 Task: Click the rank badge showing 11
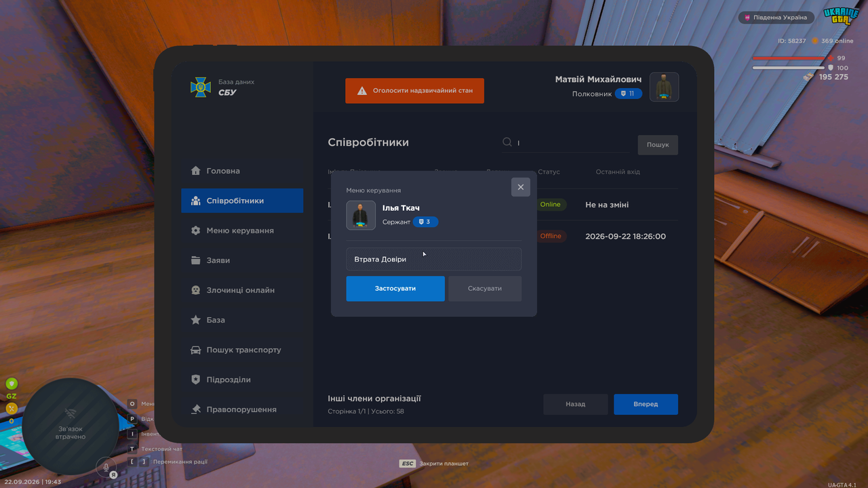[629, 94]
